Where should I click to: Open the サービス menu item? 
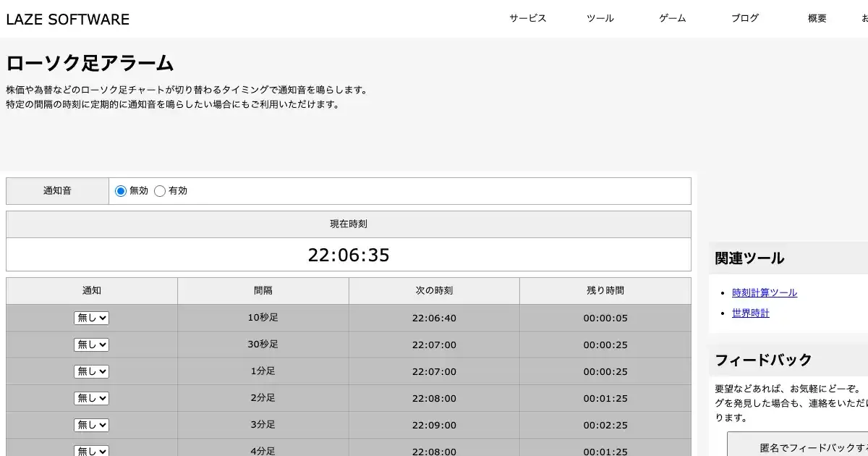(527, 19)
